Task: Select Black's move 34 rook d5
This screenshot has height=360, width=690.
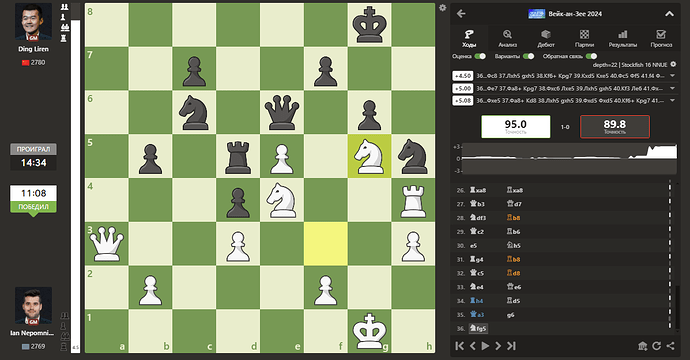Action: click(x=514, y=301)
